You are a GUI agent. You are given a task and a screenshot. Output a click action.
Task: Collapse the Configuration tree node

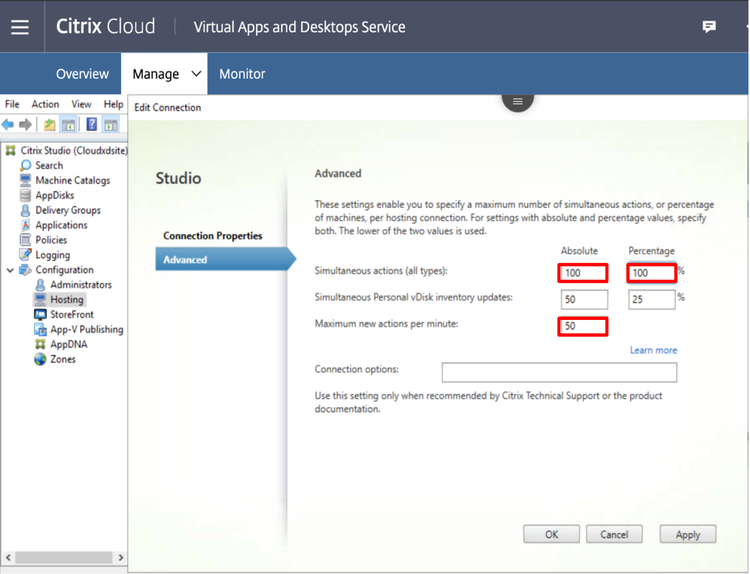tap(10, 270)
